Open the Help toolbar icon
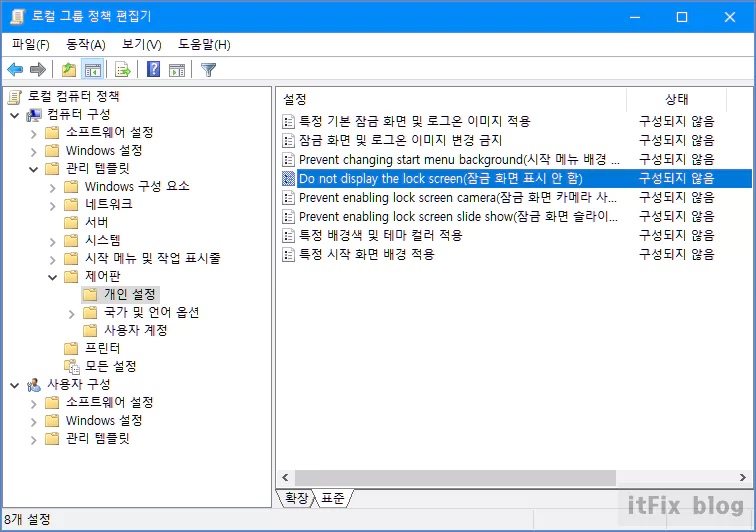The height and width of the screenshot is (532, 756). (x=153, y=69)
